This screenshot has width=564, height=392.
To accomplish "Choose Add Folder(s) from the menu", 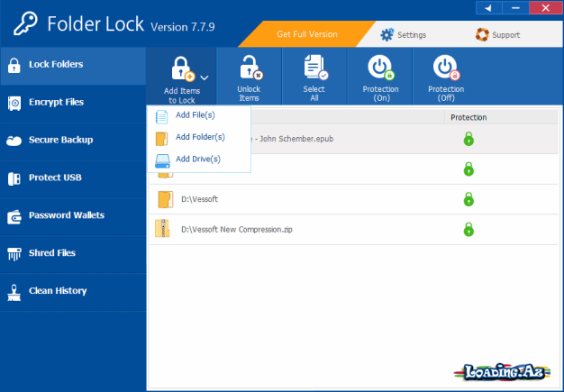I will (x=198, y=138).
